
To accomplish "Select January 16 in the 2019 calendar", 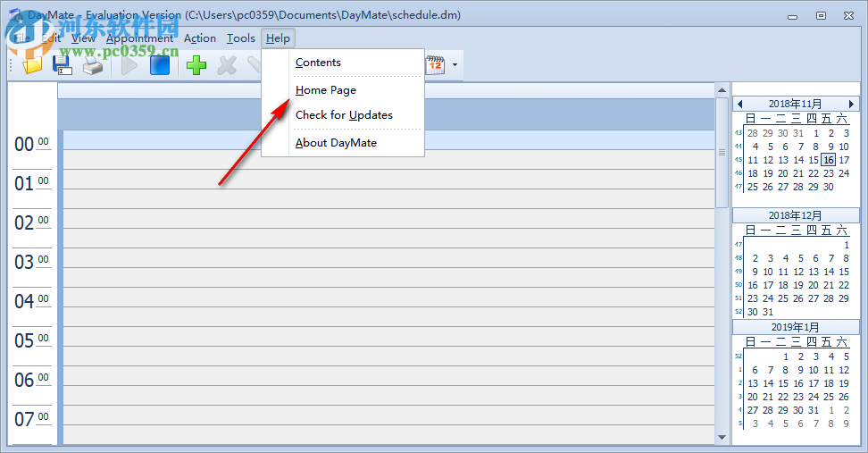I will click(798, 384).
